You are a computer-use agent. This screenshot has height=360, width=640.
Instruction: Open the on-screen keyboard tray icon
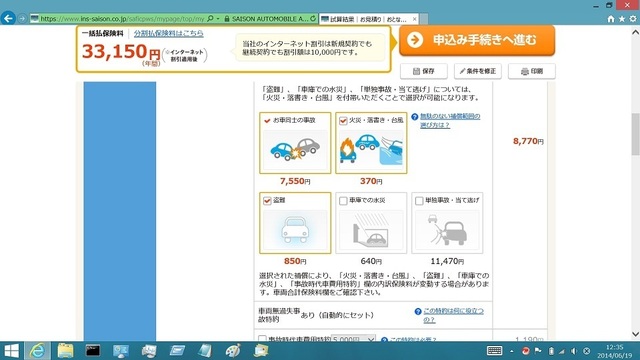[494, 351]
